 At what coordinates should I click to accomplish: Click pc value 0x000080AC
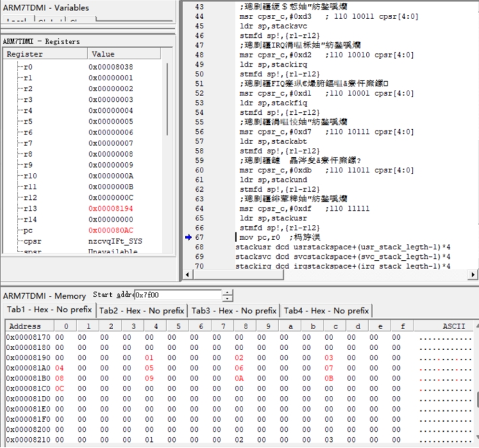(x=111, y=230)
